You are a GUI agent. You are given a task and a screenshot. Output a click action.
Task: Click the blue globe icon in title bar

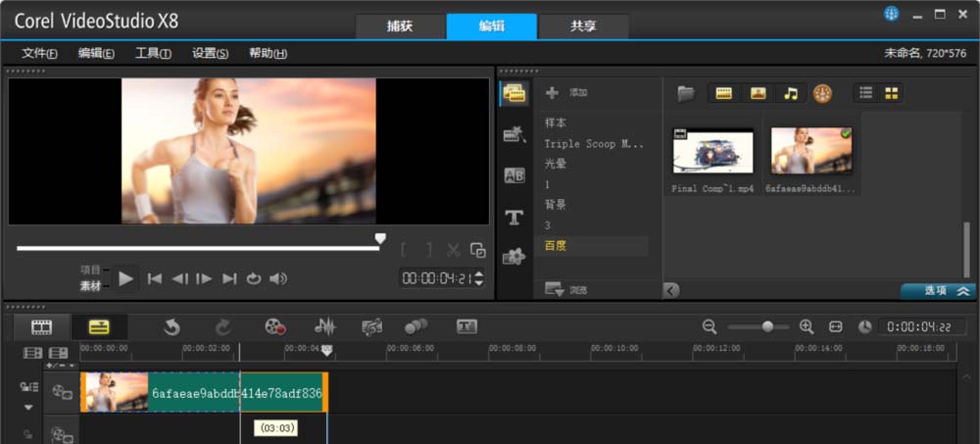(x=891, y=15)
